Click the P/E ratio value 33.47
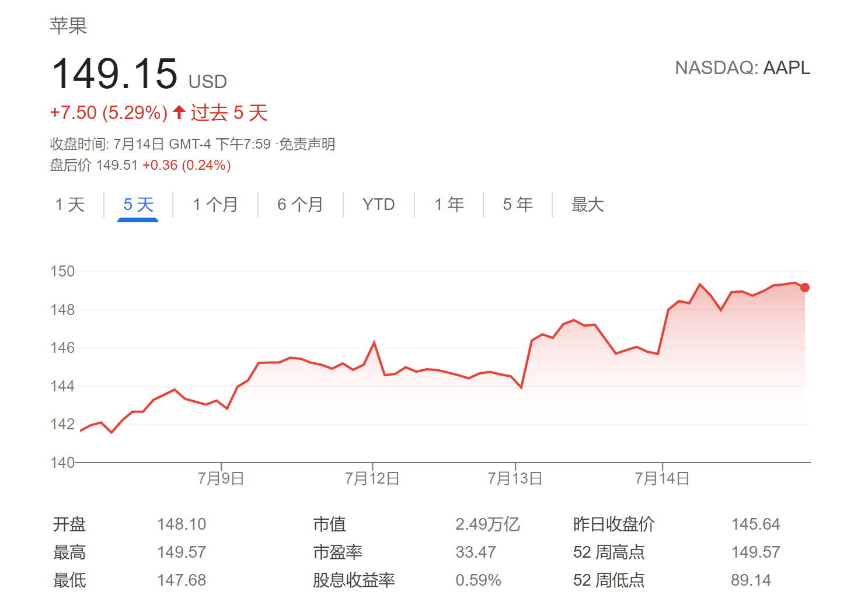Screen dimensions: 868x616 pos(476,552)
